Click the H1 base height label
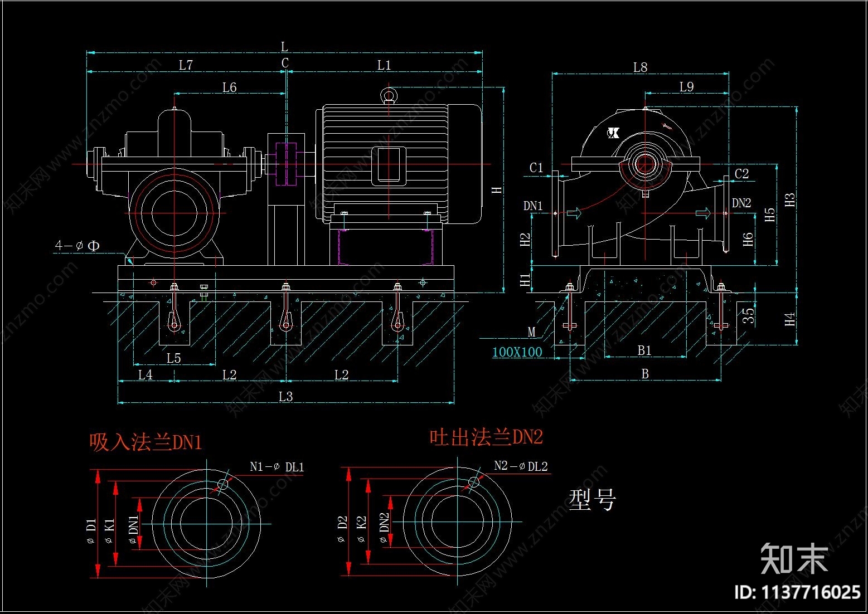 525,280
